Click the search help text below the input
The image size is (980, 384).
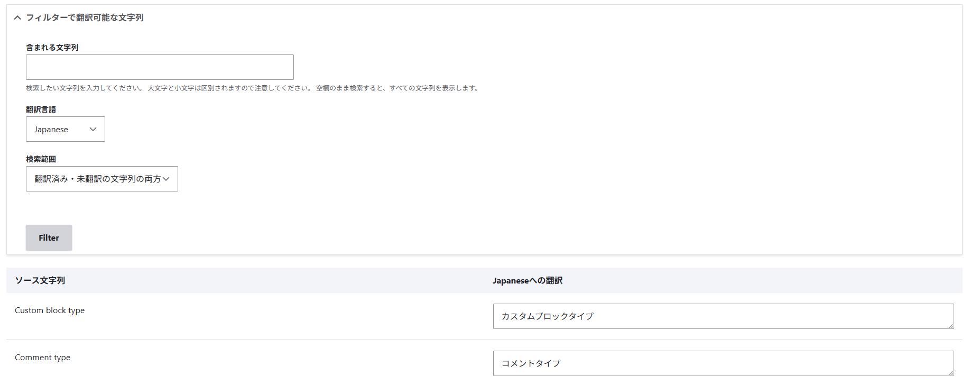tap(253, 88)
